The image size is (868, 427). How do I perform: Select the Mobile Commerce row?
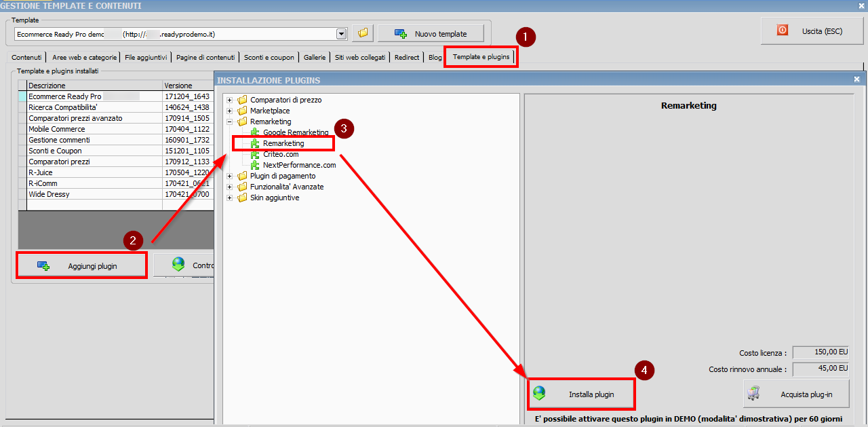click(x=116, y=129)
